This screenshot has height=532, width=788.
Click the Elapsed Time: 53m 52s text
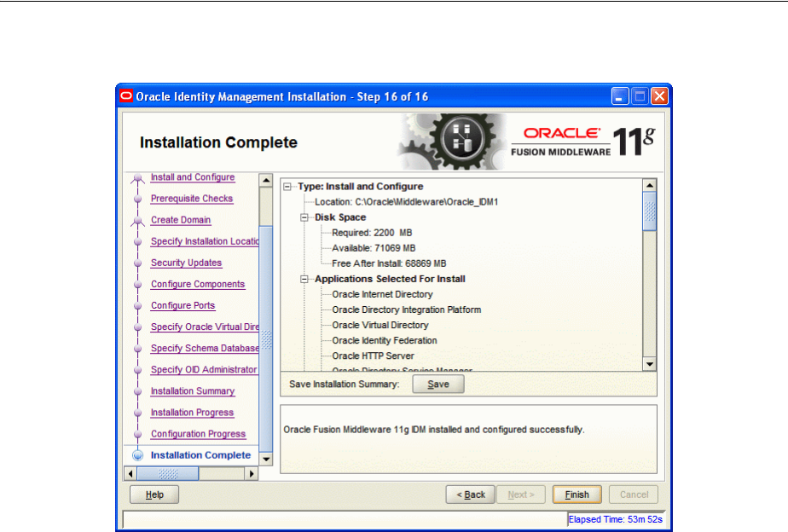tap(615, 519)
